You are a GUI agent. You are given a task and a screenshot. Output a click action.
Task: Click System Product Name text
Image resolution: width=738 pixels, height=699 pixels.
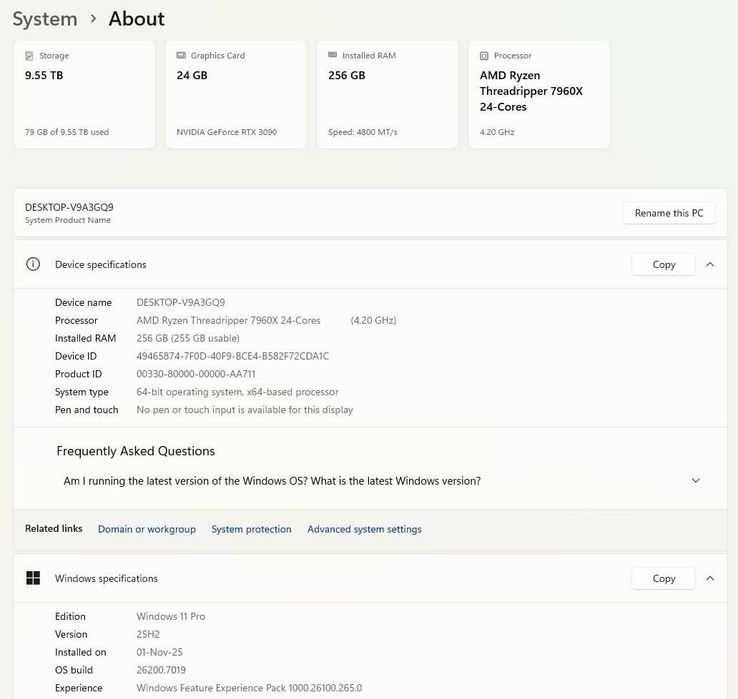coord(68,220)
